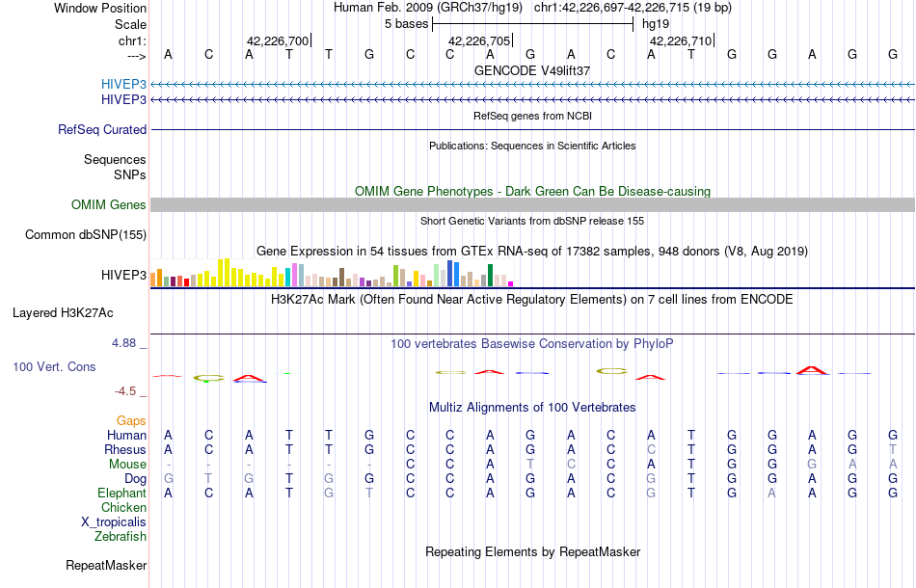Image resolution: width=916 pixels, height=588 pixels.
Task: Click the dark navy HIVEP3 gene label
Action: pyautogui.click(x=123, y=100)
